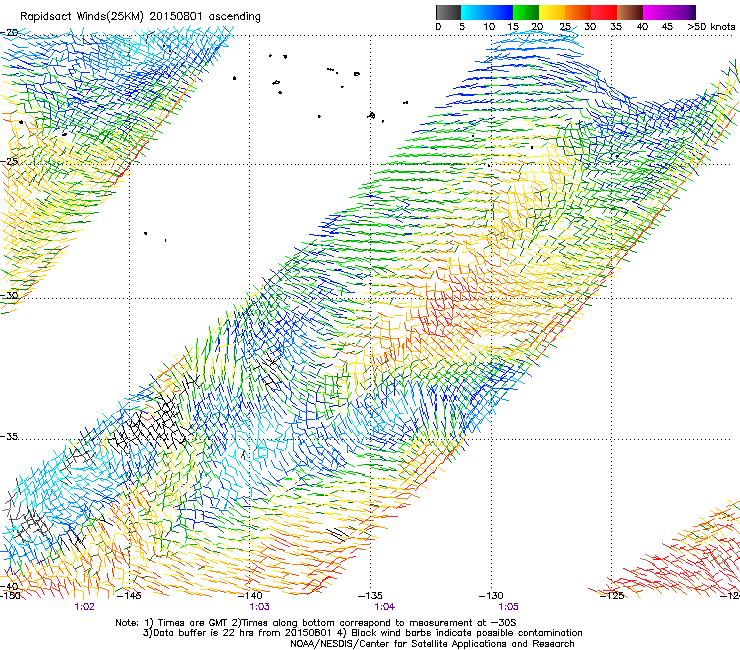740x650 pixels.
Task: Click the green 15-20 knots legend swatch
Action: 526,12
